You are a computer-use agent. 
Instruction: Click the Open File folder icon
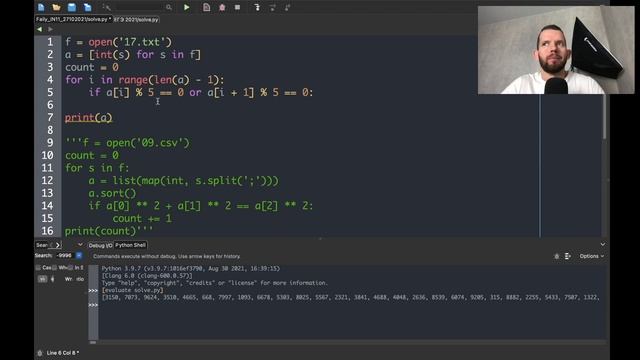(56, 7)
